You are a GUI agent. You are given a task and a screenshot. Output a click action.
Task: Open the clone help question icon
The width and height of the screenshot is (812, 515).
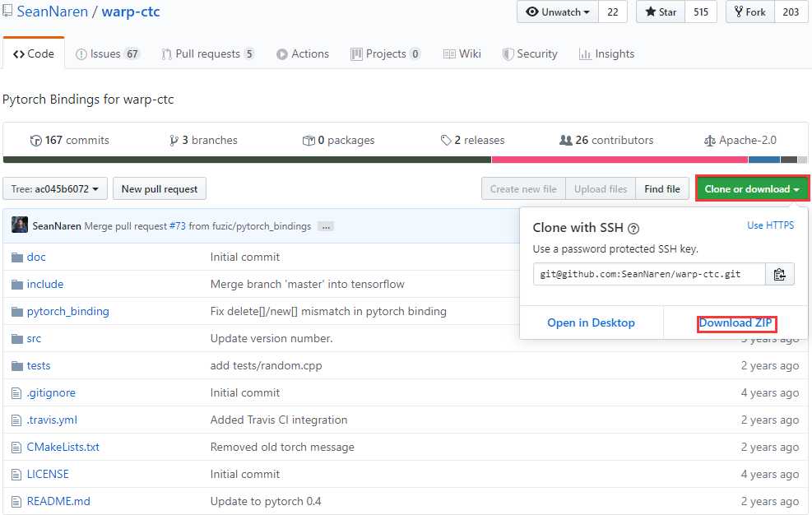633,228
